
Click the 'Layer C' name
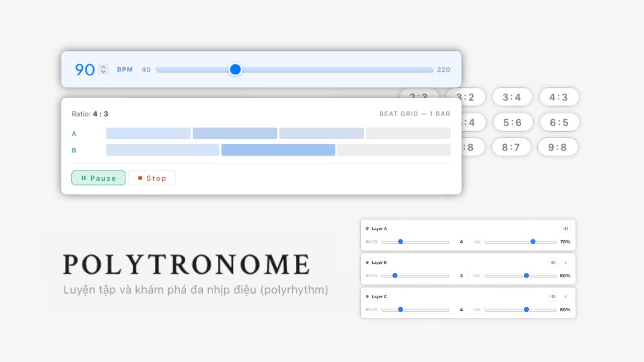point(379,297)
